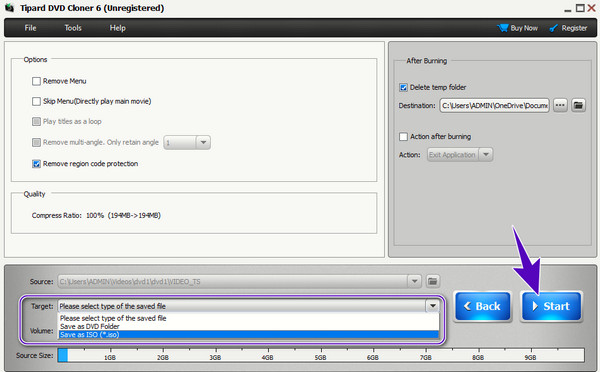Enable Action after burning checkbox
The image size is (600, 372).
tap(403, 137)
